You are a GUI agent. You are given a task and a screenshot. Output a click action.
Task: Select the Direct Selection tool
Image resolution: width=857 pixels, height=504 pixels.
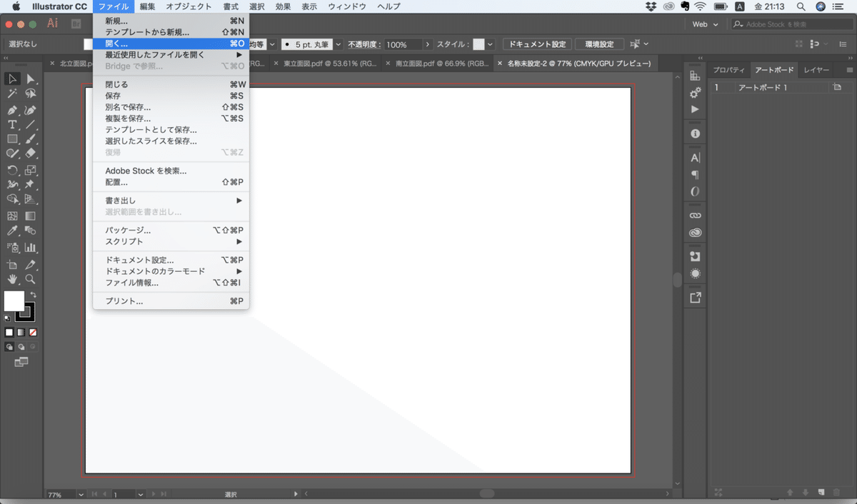[30, 79]
